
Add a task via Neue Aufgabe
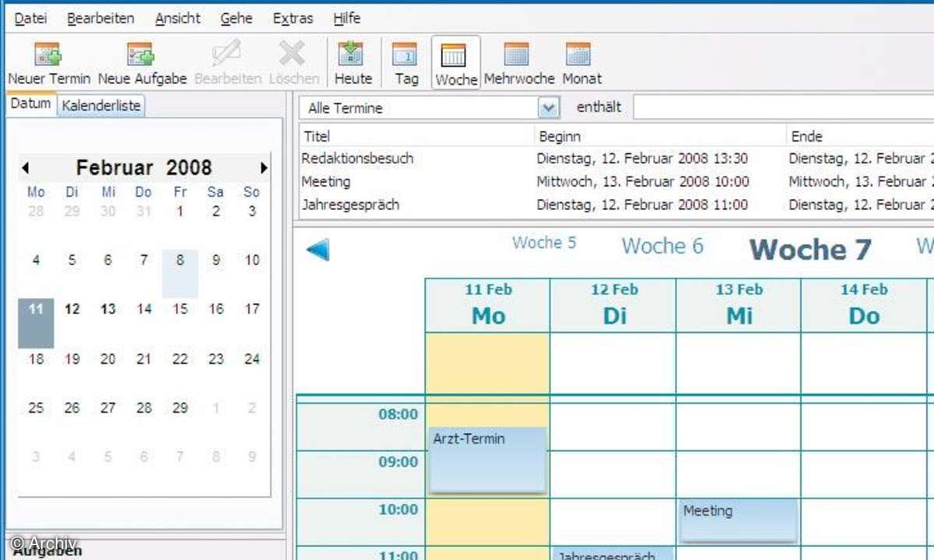[142, 63]
